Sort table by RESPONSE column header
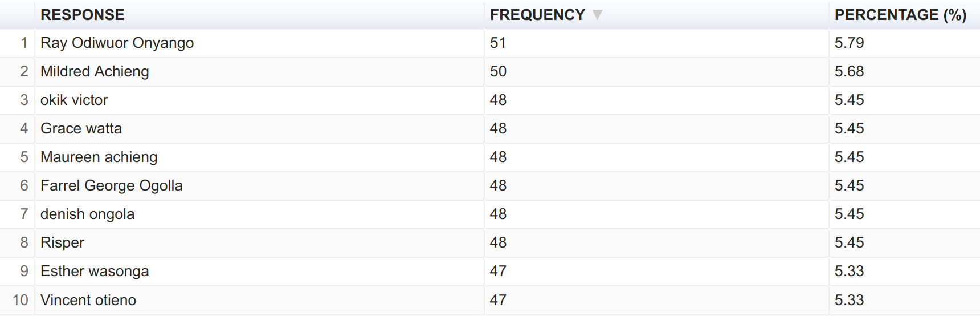This screenshot has height=316, width=980. (x=83, y=15)
